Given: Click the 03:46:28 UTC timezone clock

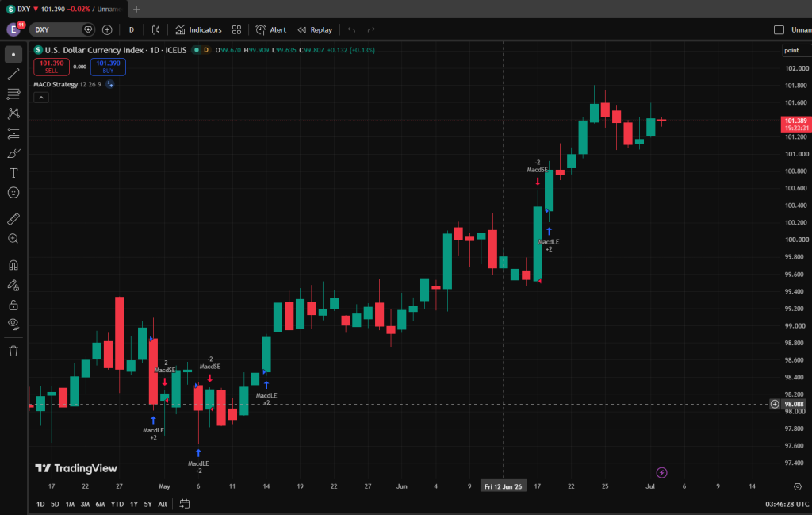Looking at the screenshot, I should point(787,504).
